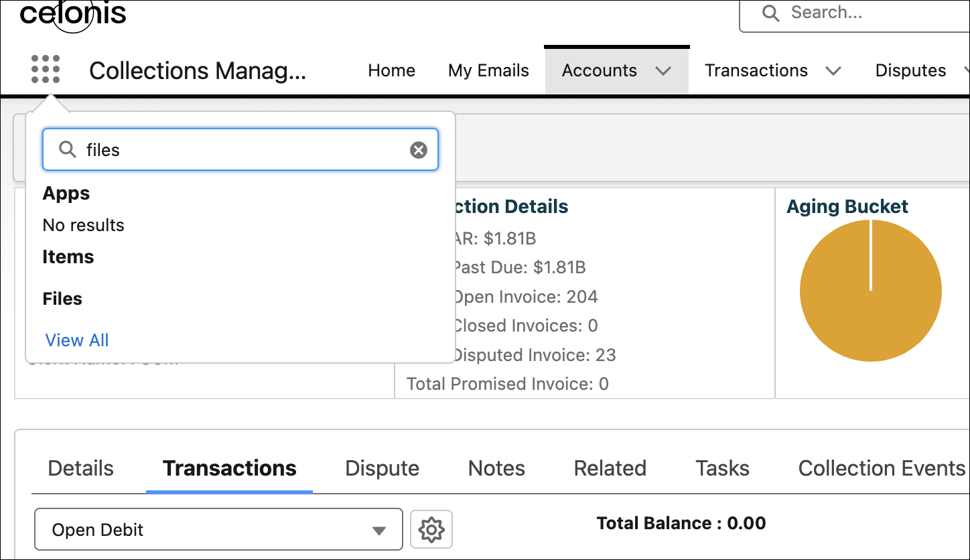The image size is (970, 560).
Task: Click magnifier icon in launcher search box
Action: [x=68, y=149]
